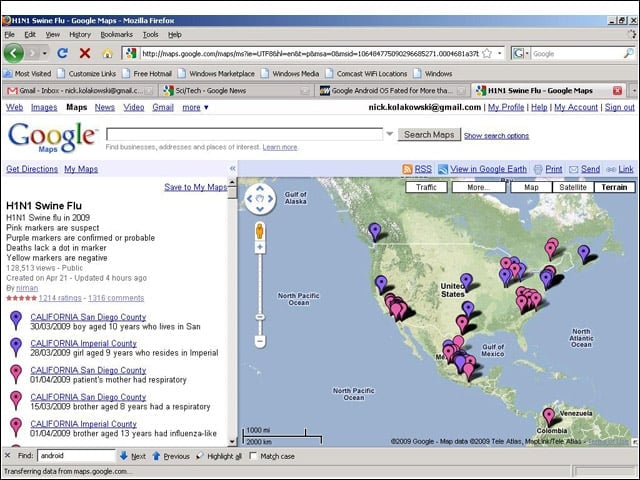The width and height of the screenshot is (640, 480).
Task: Pan map up with top arrow
Action: tap(260, 189)
